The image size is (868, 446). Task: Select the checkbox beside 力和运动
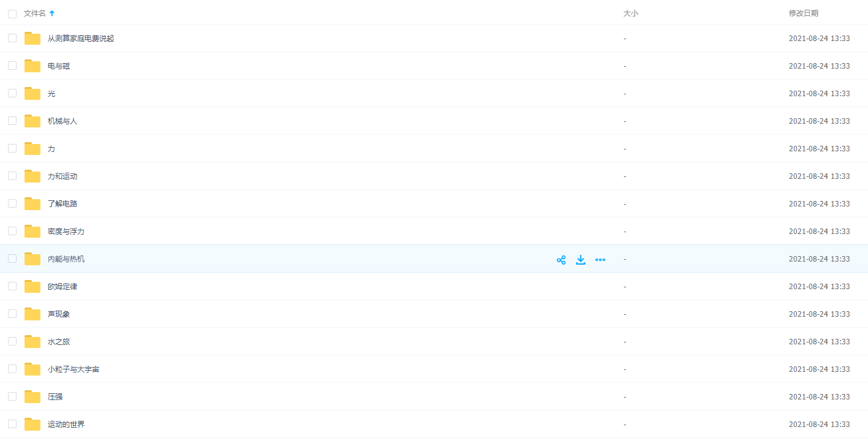[x=12, y=176]
